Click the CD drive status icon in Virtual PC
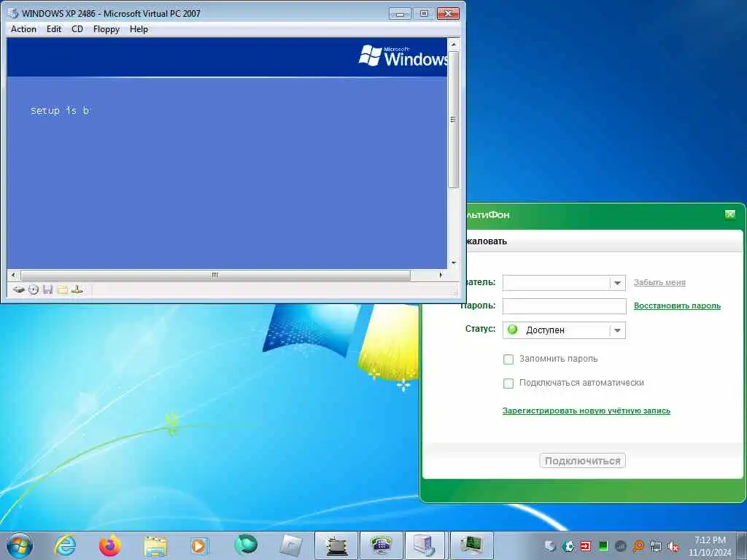 (x=34, y=289)
